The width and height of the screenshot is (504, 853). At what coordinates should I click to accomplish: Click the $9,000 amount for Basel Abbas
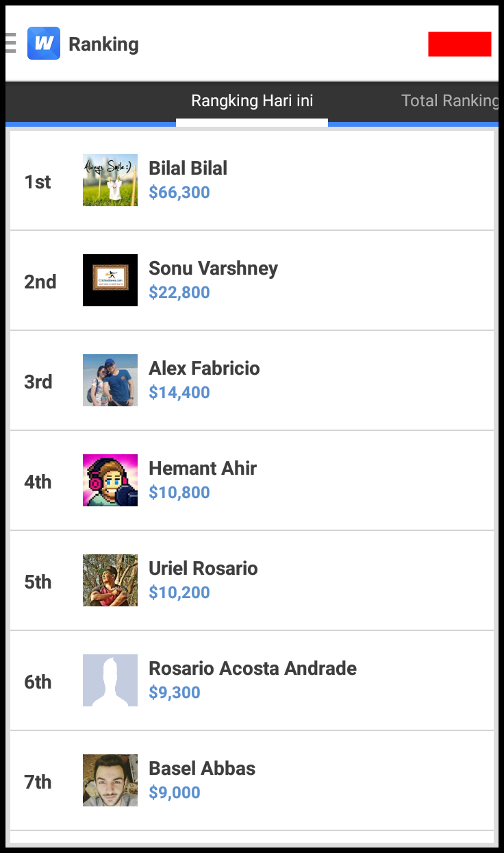pos(175,793)
